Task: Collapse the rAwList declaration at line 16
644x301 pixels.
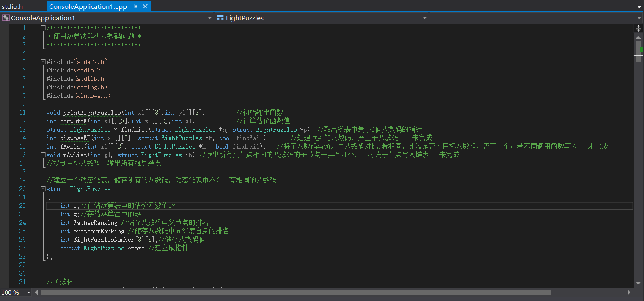Action: [43, 155]
